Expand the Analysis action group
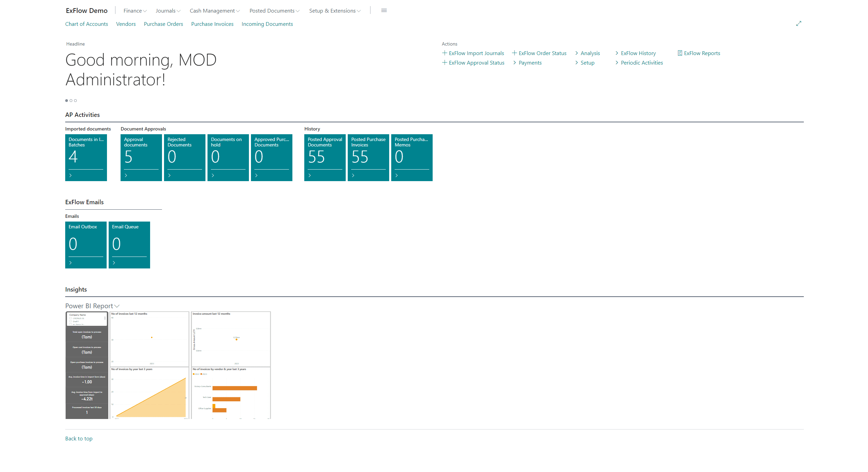868x472 pixels. (590, 53)
